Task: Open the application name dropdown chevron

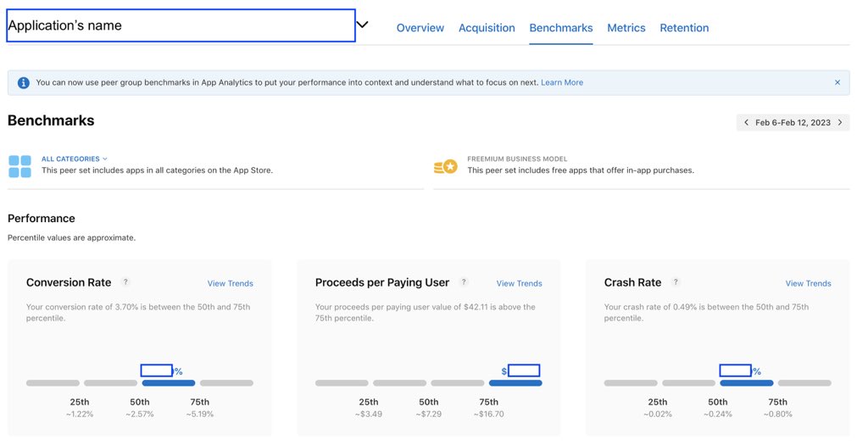Action: pos(362,25)
